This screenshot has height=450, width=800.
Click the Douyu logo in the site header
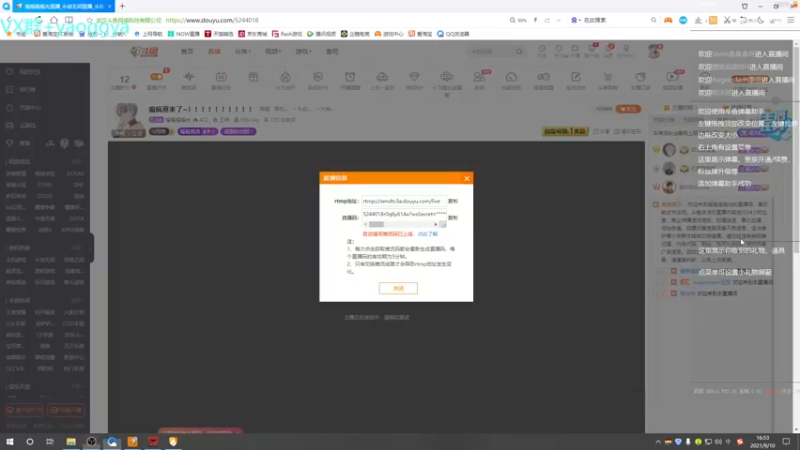pyautogui.click(x=144, y=52)
